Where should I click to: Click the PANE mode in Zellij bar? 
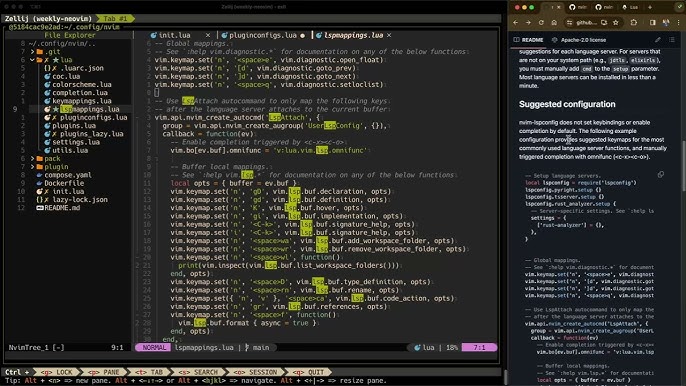(104, 372)
